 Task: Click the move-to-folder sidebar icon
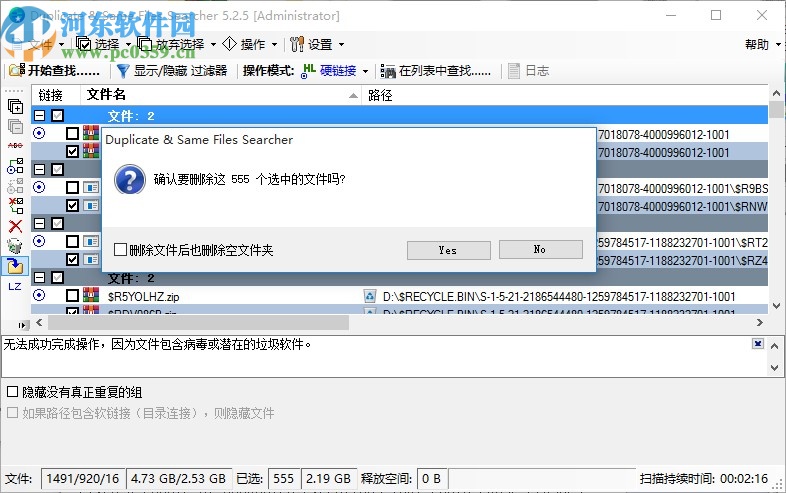pyautogui.click(x=15, y=266)
